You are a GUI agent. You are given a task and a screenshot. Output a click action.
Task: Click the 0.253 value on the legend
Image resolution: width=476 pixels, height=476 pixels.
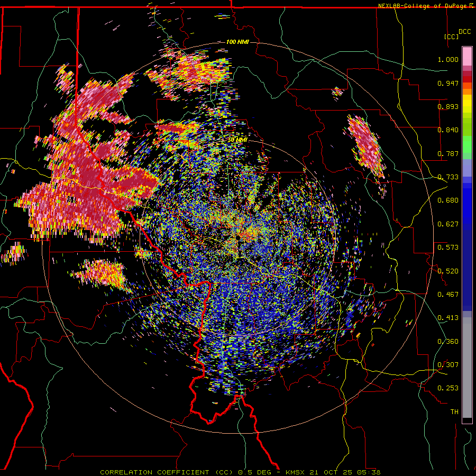448,388
